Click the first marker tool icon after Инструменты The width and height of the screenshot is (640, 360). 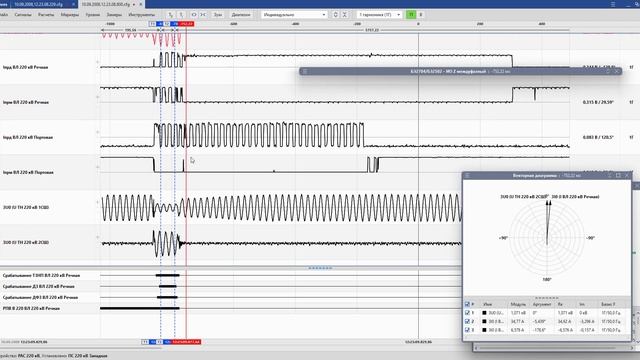point(171,15)
